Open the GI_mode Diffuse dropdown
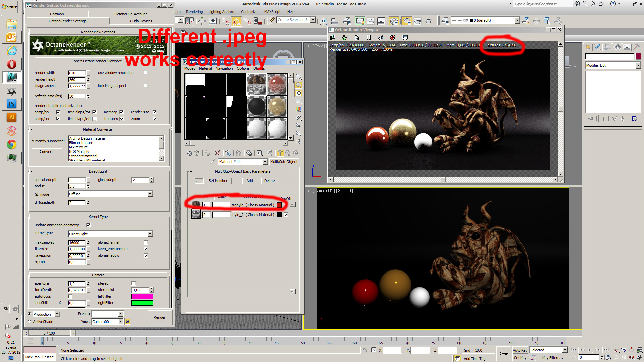644x362 pixels. [150, 194]
